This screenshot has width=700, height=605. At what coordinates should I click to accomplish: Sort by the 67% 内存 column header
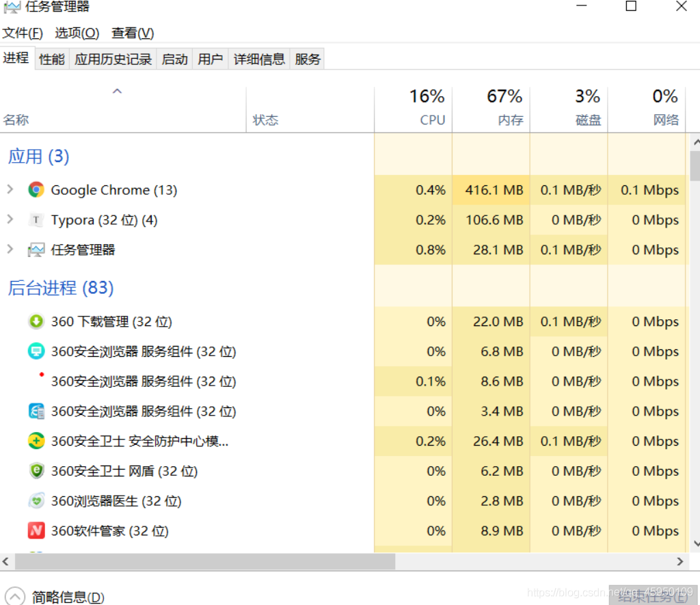491,110
